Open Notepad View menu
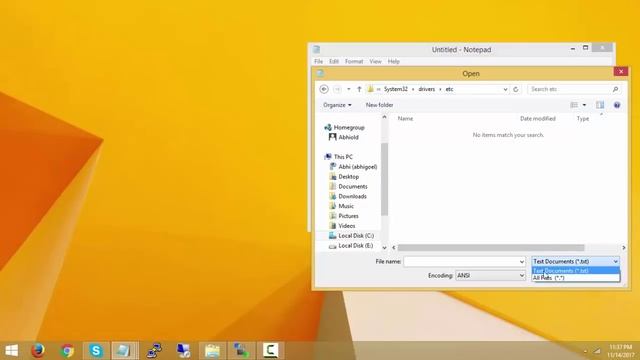This screenshot has width=640, height=360. (375, 61)
